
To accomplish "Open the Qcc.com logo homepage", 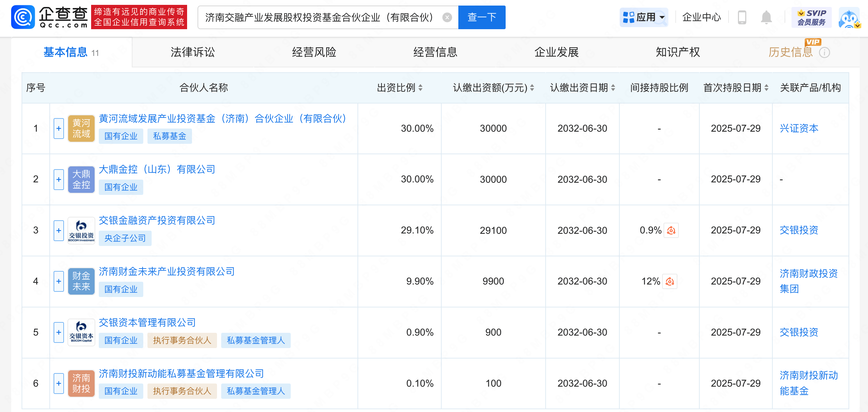I will tap(49, 17).
